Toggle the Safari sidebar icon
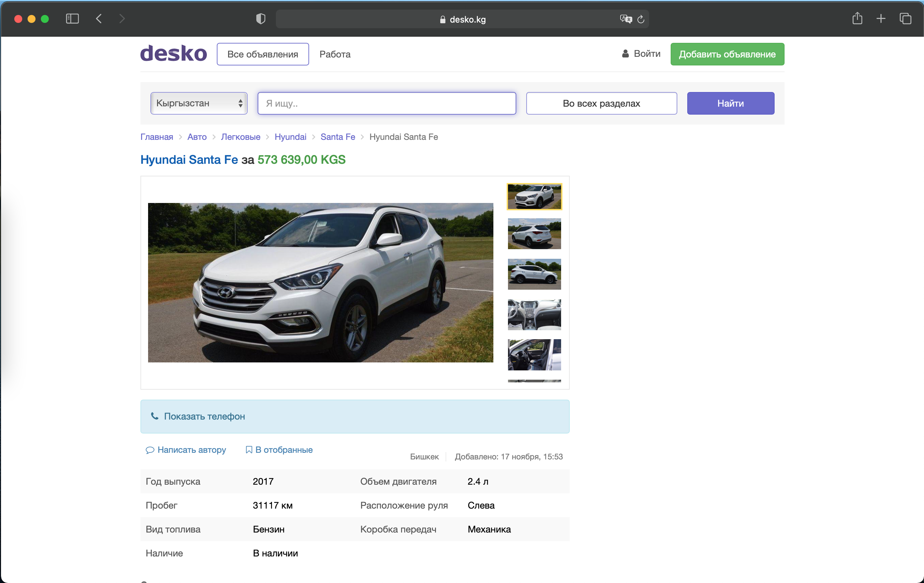The width and height of the screenshot is (924, 583). point(72,19)
